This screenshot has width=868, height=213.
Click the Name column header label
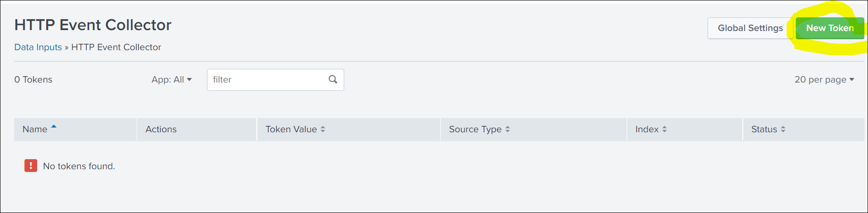click(35, 130)
